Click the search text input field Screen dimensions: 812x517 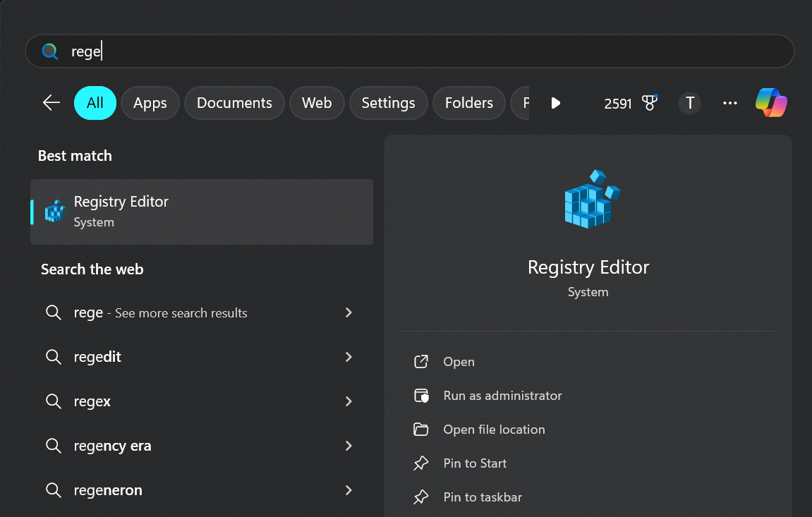tap(423, 51)
